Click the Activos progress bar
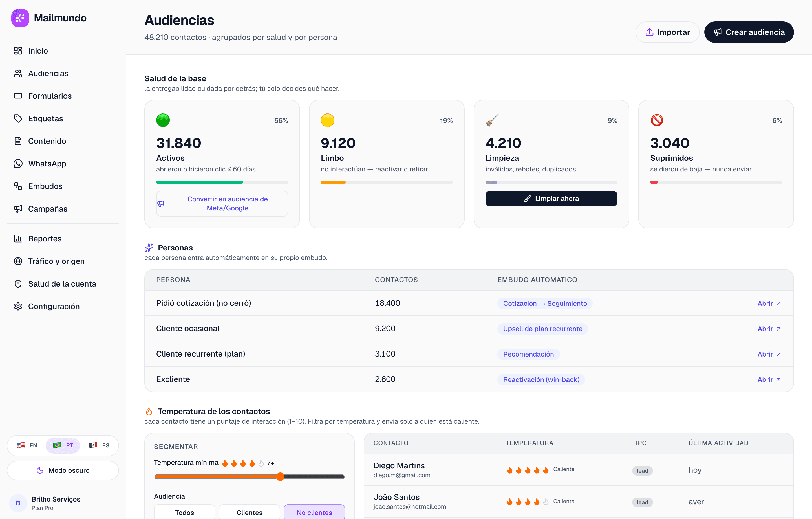Screen dimensions: 812x519 click(x=222, y=182)
